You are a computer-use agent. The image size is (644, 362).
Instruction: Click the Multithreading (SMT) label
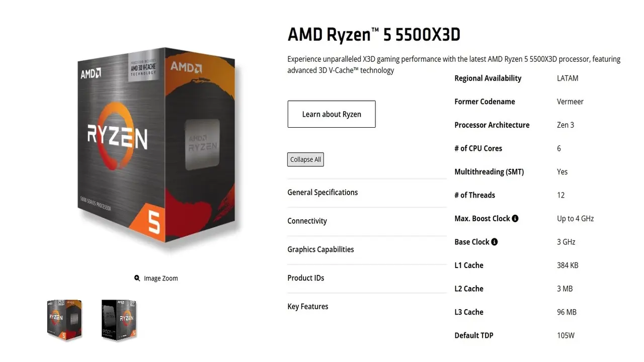(x=489, y=172)
